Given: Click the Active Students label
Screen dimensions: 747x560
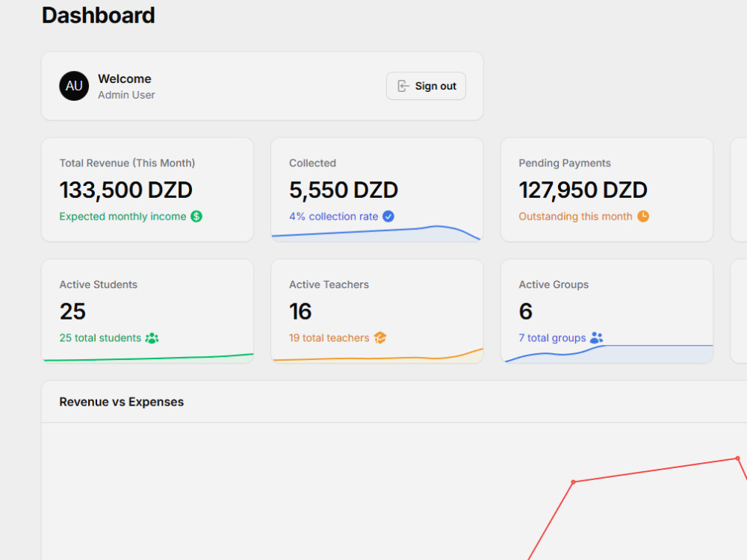Looking at the screenshot, I should point(98,284).
